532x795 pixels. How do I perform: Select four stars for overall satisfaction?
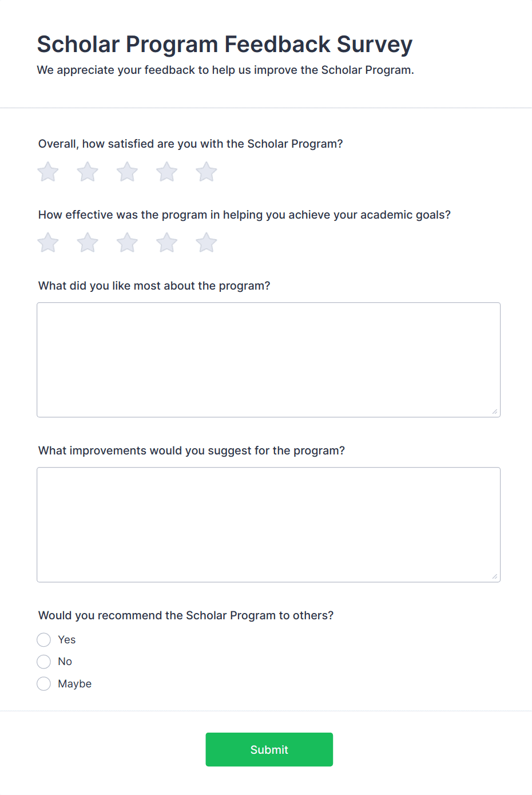coord(166,172)
